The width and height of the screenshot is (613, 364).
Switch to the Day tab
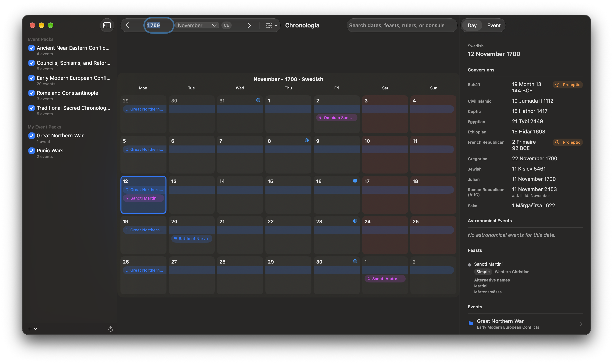tap(472, 25)
